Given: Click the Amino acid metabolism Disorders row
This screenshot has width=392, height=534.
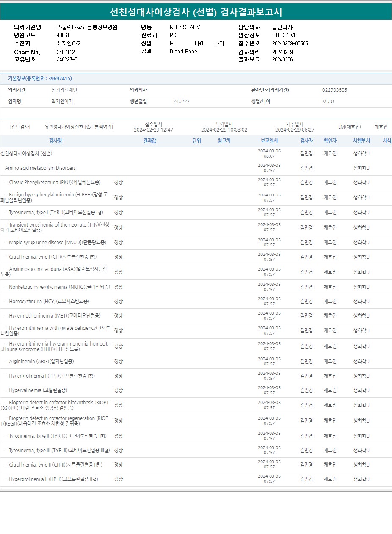Looking at the screenshot, I should click(x=40, y=168).
